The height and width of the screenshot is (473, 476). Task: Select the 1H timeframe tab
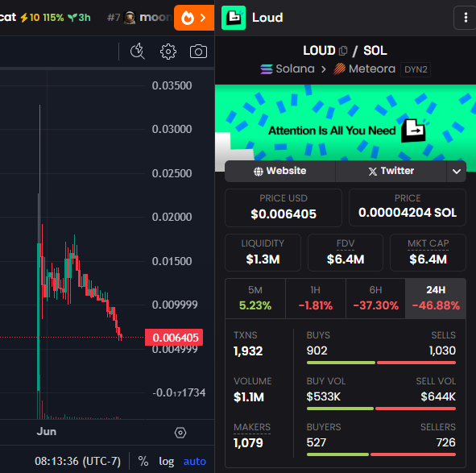tap(316, 298)
